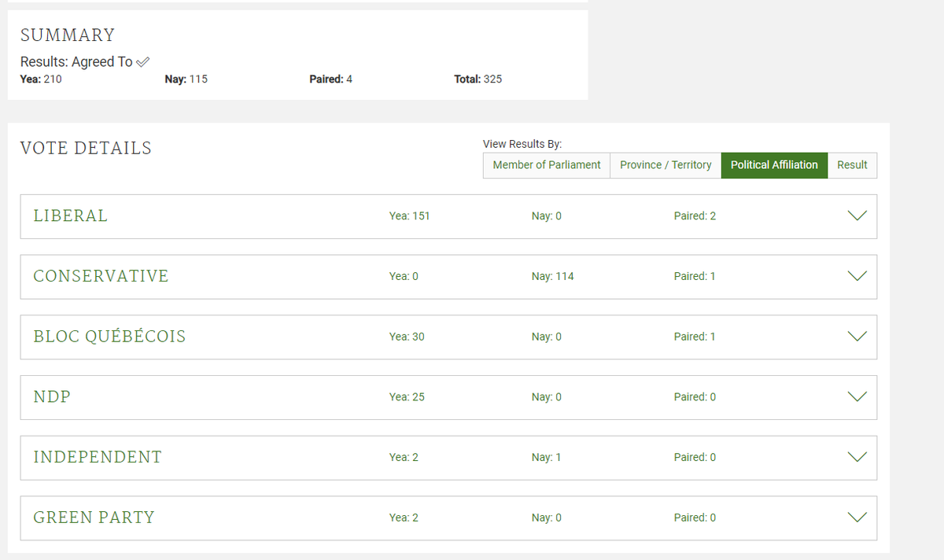
Task: Expand the Bloc Québécois row chevron
Action: 857,337
